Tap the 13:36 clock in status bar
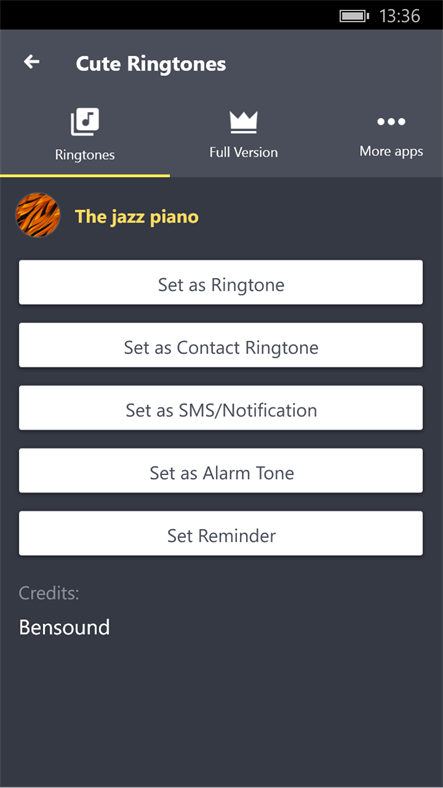The image size is (443, 788). click(400, 16)
